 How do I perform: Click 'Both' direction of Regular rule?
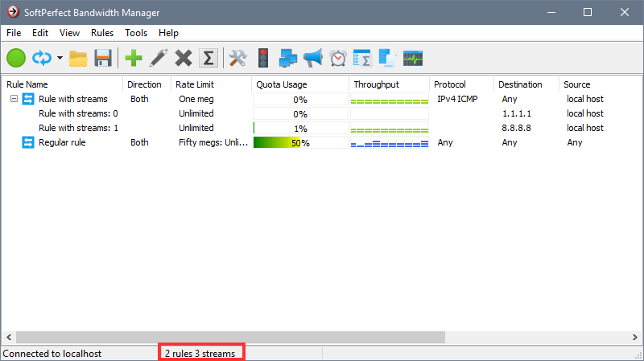pos(139,142)
